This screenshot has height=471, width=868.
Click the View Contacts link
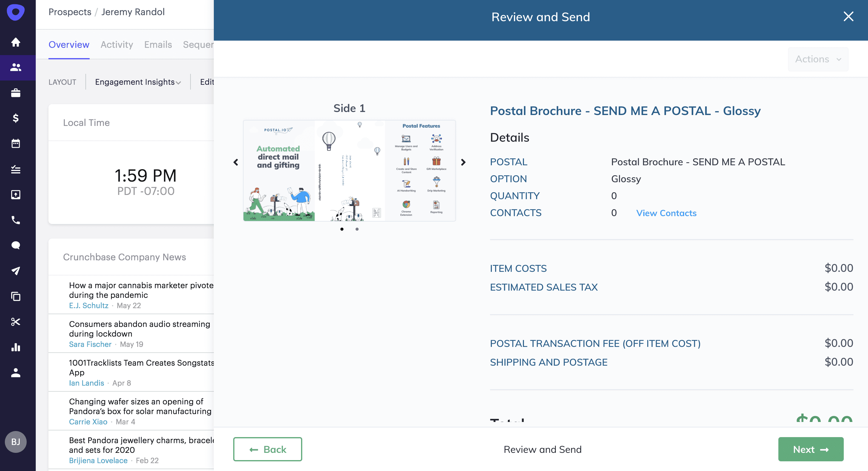click(666, 213)
